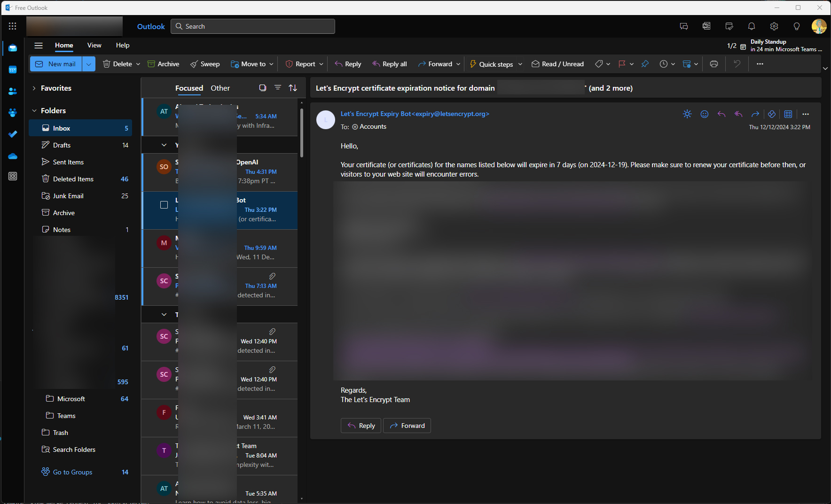Open Tips lightbulb icon
The width and height of the screenshot is (831, 504).
coord(797,26)
